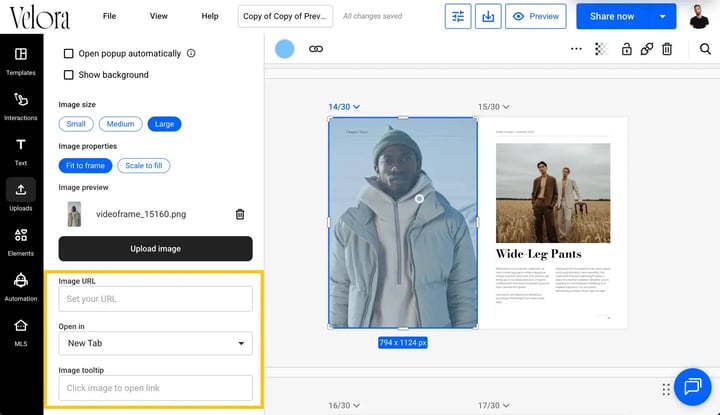
Task: Expand the Share now dropdown arrow
Action: (x=662, y=17)
